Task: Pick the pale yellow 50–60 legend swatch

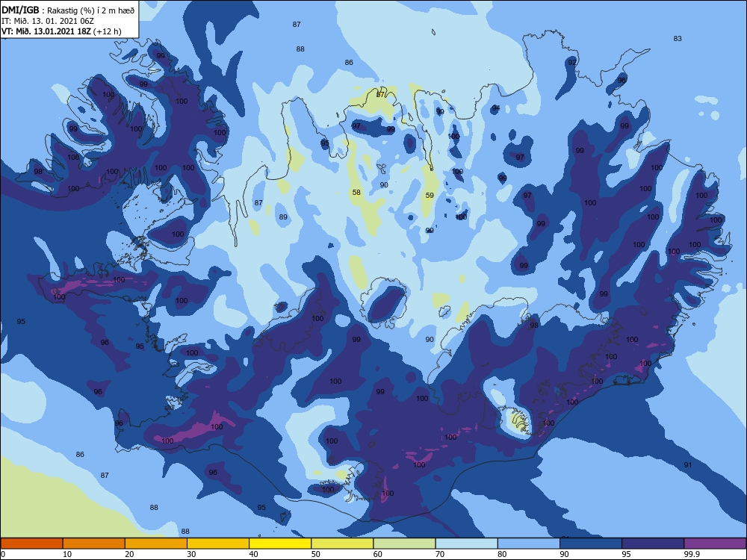Action: (342, 544)
